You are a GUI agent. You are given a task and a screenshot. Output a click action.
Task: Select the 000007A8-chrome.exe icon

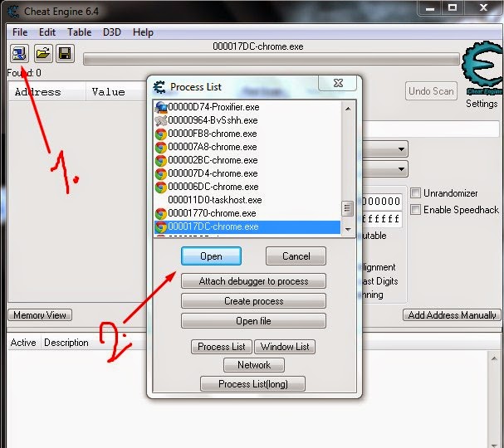click(x=161, y=147)
